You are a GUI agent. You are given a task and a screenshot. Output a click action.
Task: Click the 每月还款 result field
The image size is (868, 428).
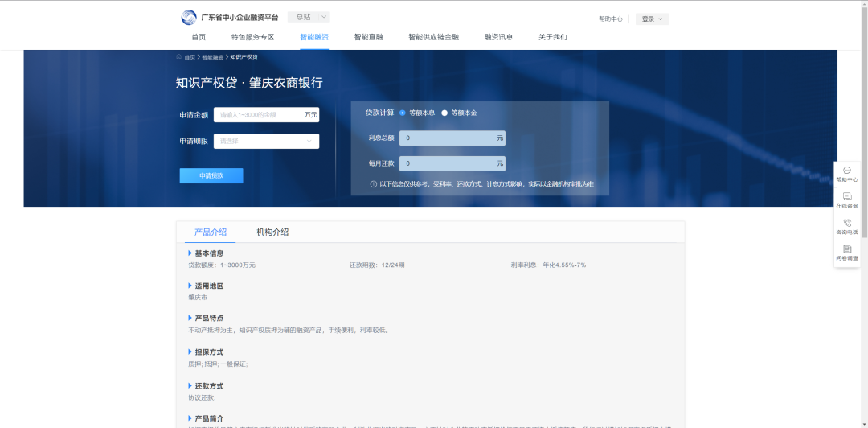click(452, 163)
